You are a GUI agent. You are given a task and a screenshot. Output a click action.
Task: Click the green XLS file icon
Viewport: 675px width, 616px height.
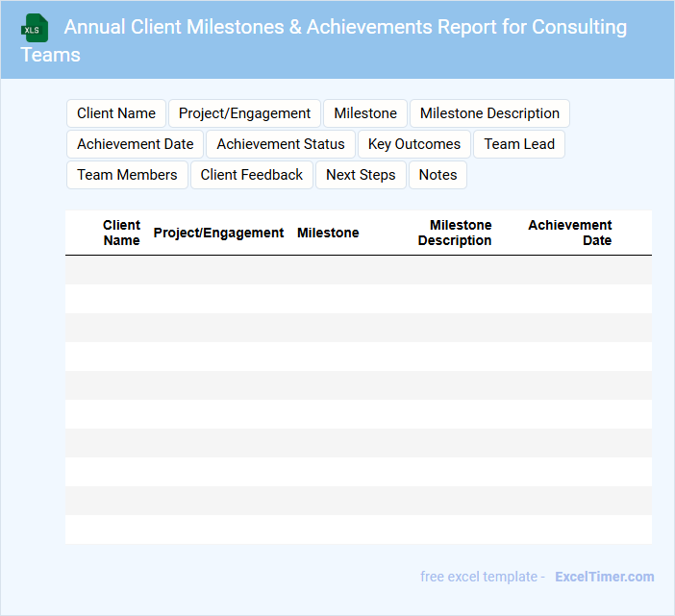click(35, 28)
